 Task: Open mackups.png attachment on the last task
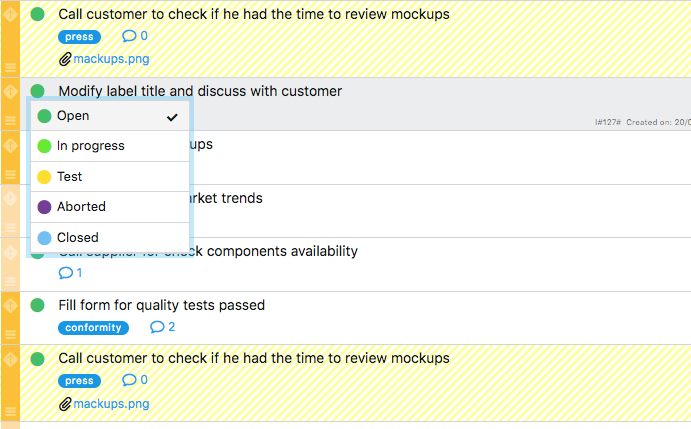pyautogui.click(x=111, y=404)
